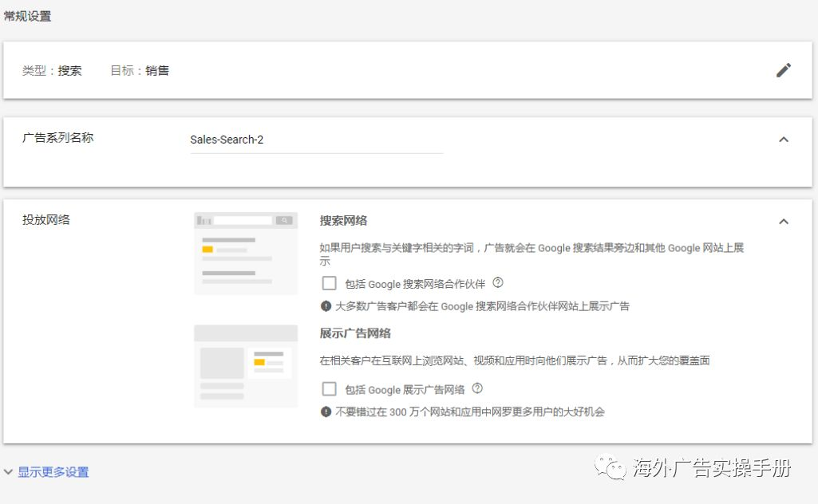The image size is (818, 504).
Task: Click the 投放网络 label
Action: click(x=46, y=219)
